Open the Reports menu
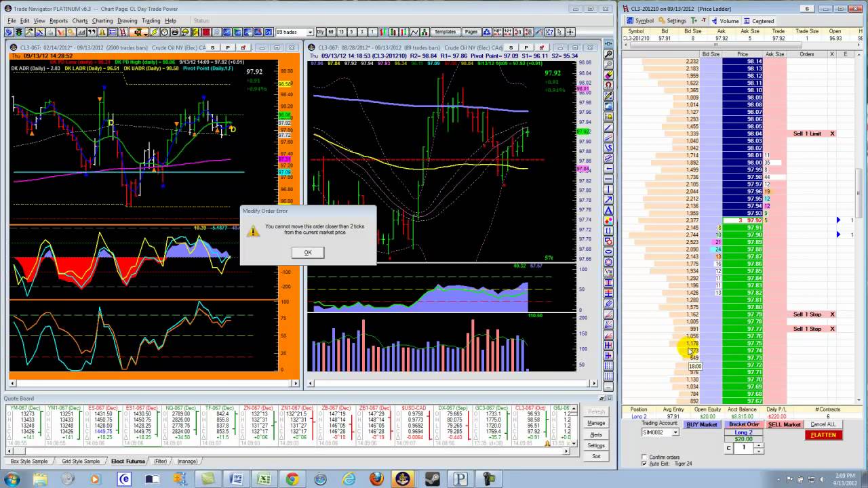Viewport: 868px width, 488px height. click(58, 20)
